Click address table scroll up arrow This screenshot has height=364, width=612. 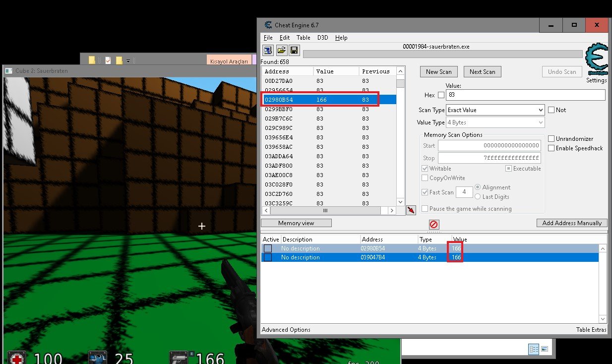pyautogui.click(x=603, y=248)
